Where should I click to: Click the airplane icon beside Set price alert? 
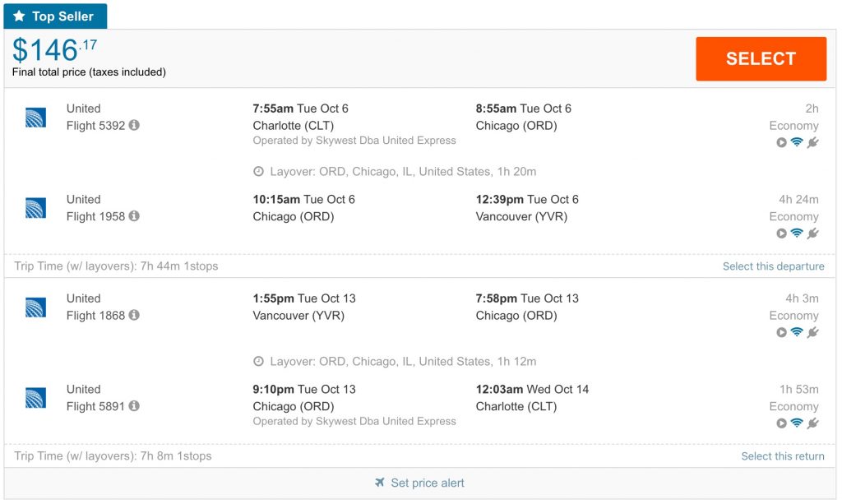[380, 483]
